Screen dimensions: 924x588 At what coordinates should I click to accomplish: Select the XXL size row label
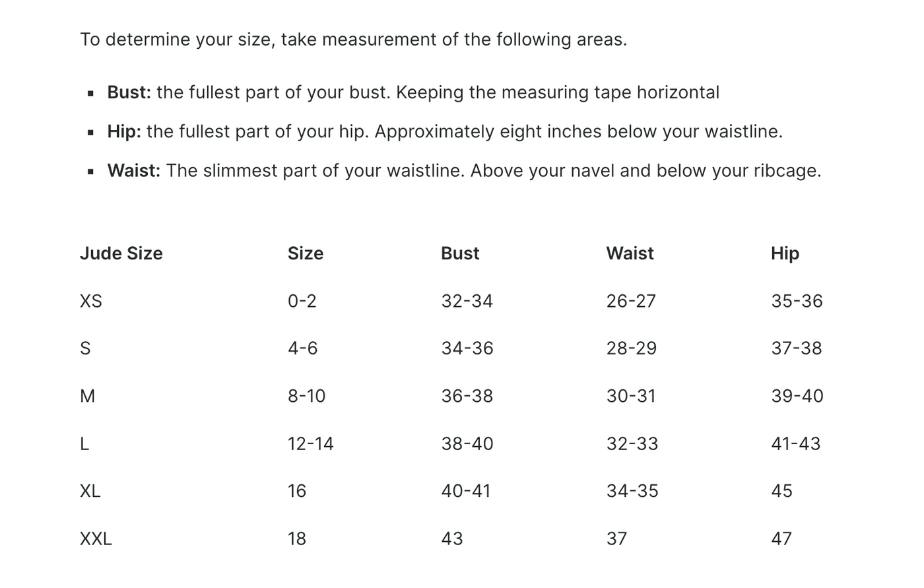click(x=96, y=539)
